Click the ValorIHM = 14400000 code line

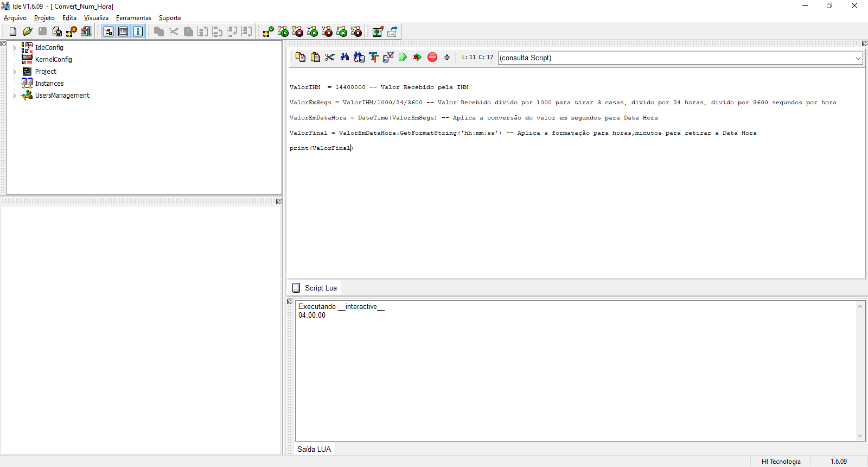point(379,87)
